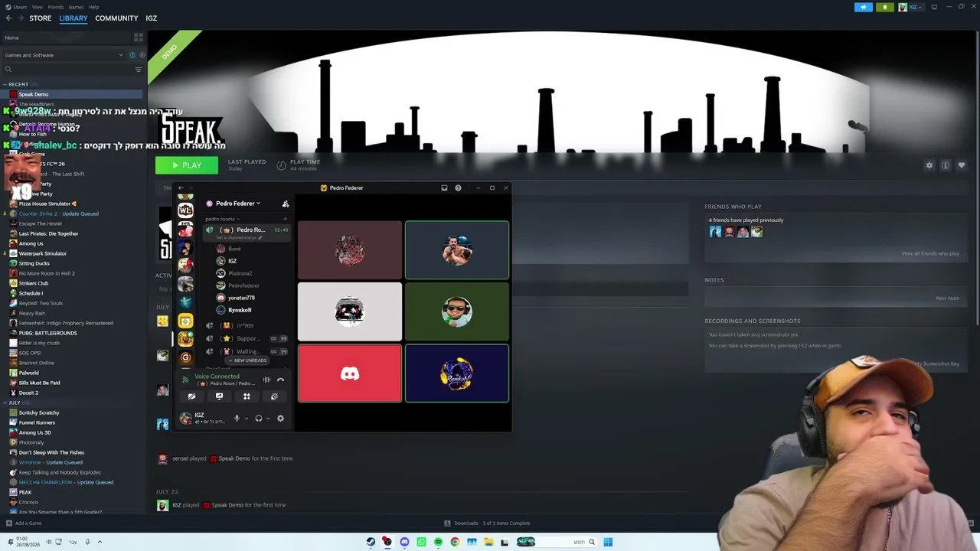The image size is (980, 551).
Task: Set a channel status in Discord
Action: tap(239, 237)
